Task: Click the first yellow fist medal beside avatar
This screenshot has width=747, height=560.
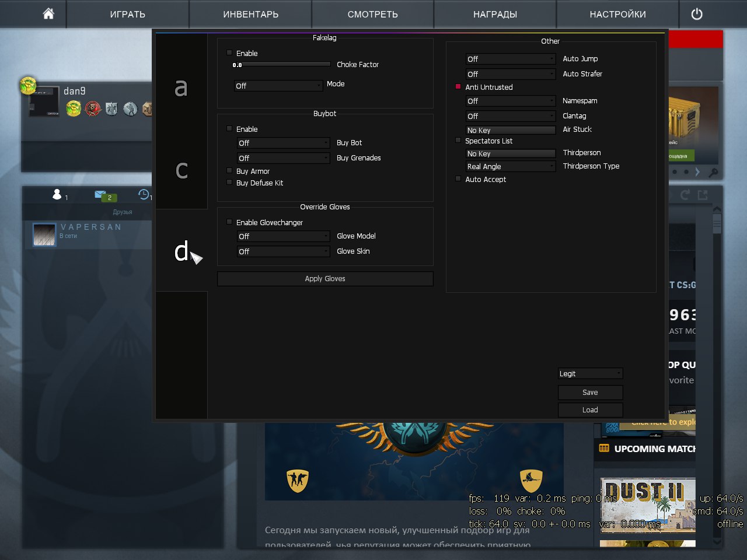Action: (74, 108)
